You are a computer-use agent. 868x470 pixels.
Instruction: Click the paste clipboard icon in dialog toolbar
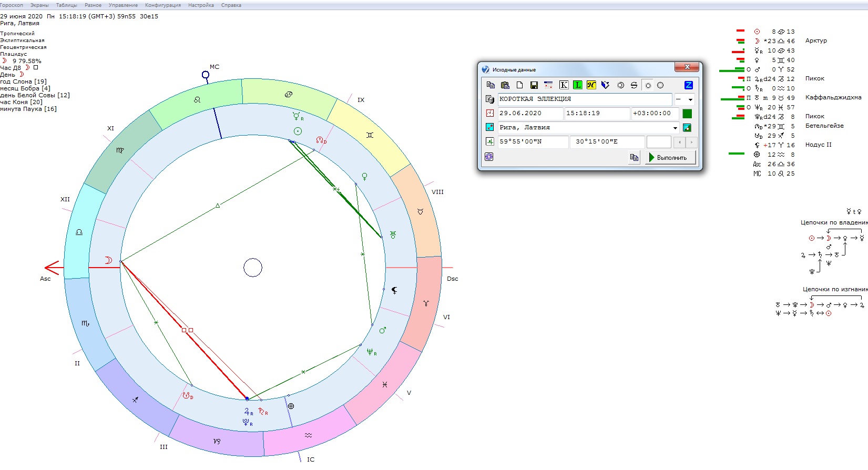pos(505,85)
